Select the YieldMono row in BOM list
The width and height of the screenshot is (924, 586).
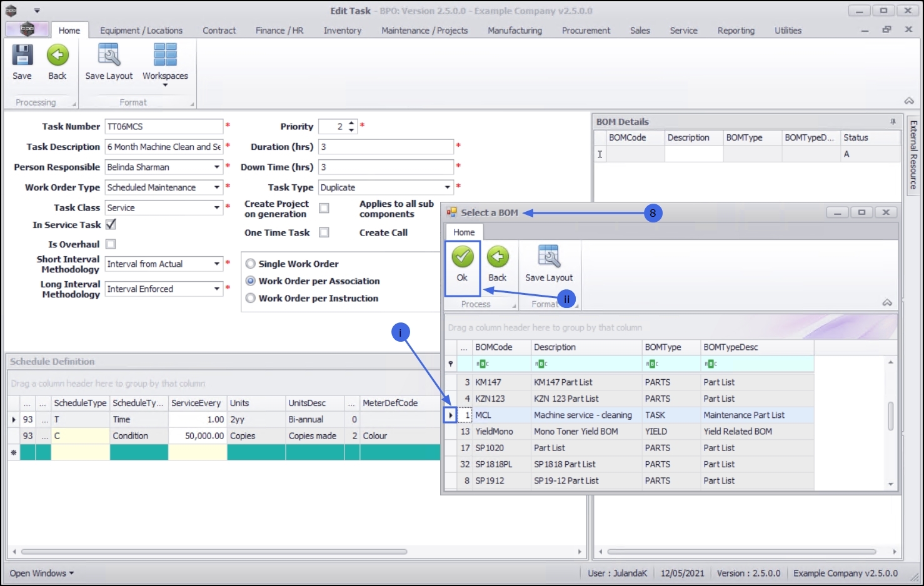click(x=629, y=431)
